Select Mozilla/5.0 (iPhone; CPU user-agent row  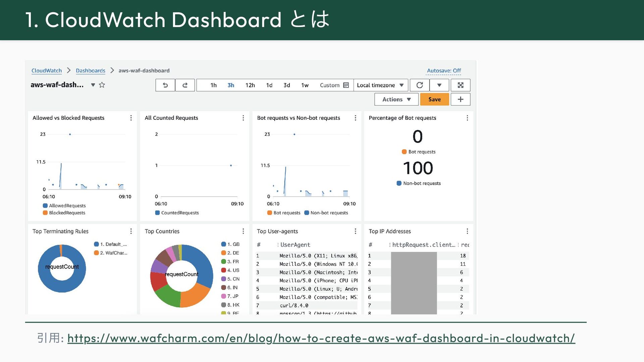(x=307, y=281)
